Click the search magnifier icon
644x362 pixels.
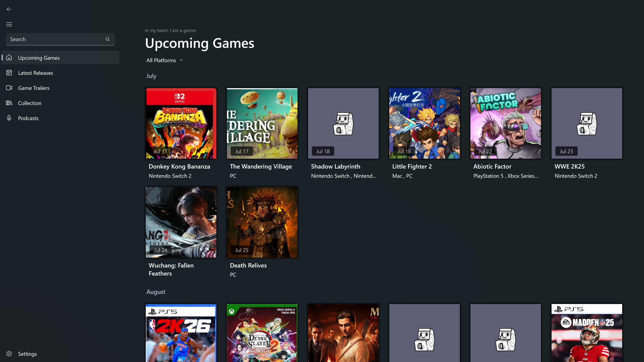click(x=108, y=39)
